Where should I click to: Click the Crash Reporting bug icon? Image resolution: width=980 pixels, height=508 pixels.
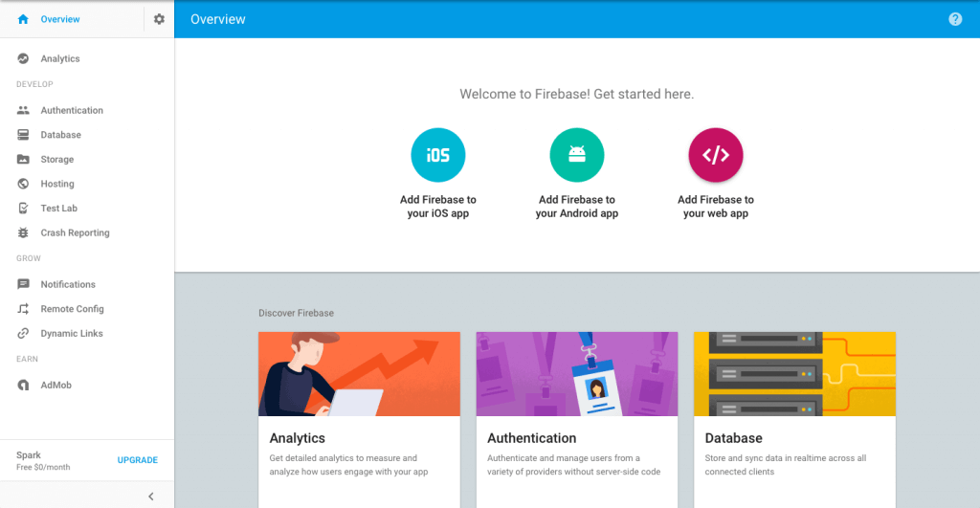click(x=23, y=232)
